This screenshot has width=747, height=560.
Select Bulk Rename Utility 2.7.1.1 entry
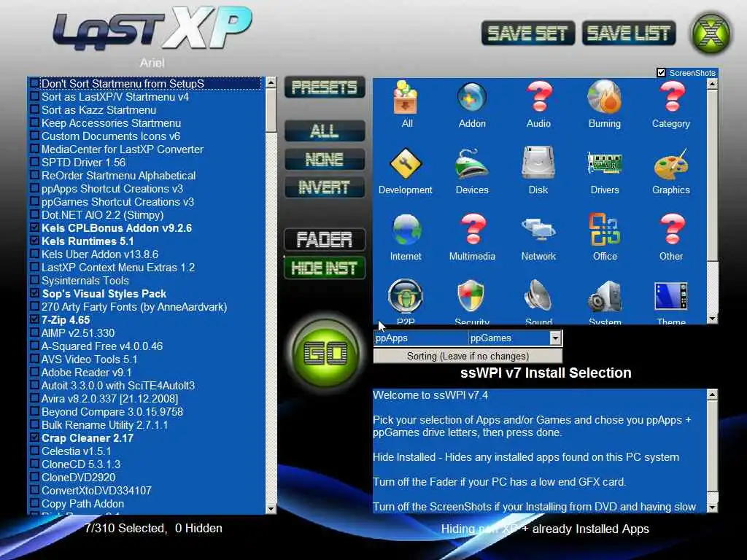pos(104,424)
